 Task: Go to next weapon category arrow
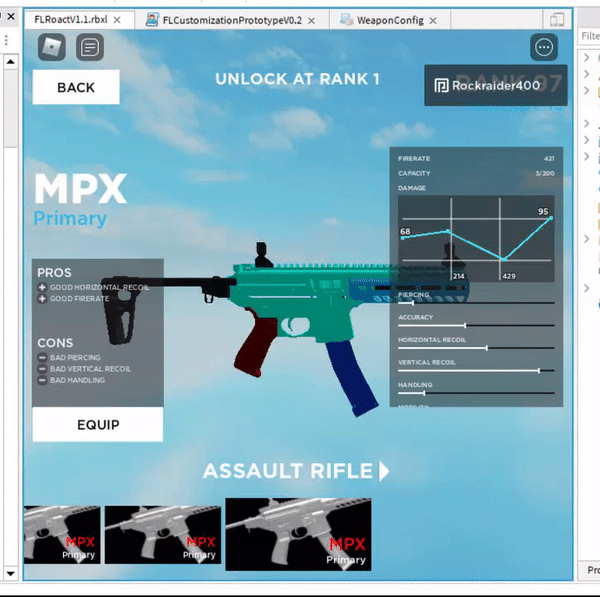point(384,471)
